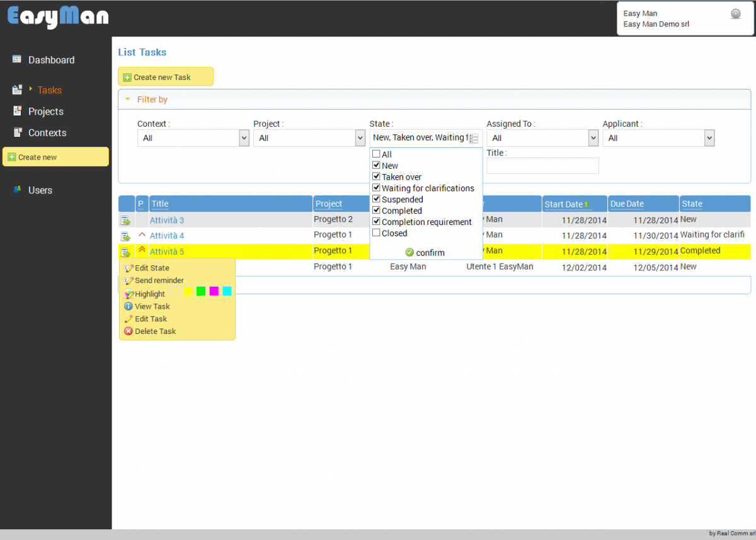The height and width of the screenshot is (540, 756).
Task: Click the '11/30/2014' due date cell
Action: (x=656, y=236)
